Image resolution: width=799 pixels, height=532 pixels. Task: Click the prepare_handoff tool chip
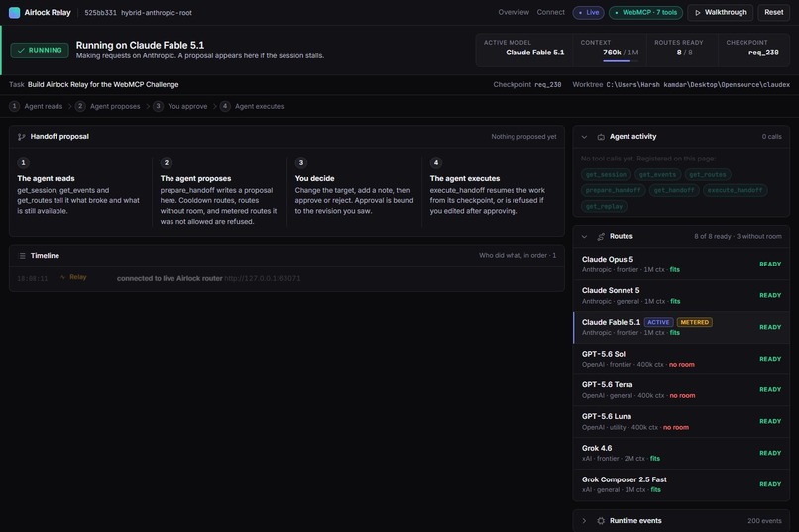(x=613, y=190)
